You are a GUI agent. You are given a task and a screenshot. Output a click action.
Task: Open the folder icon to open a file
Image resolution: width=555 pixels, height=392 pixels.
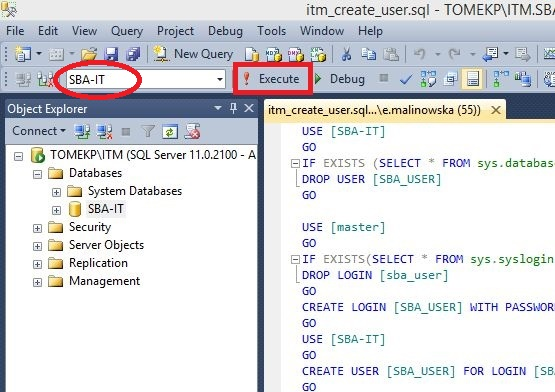(89, 54)
